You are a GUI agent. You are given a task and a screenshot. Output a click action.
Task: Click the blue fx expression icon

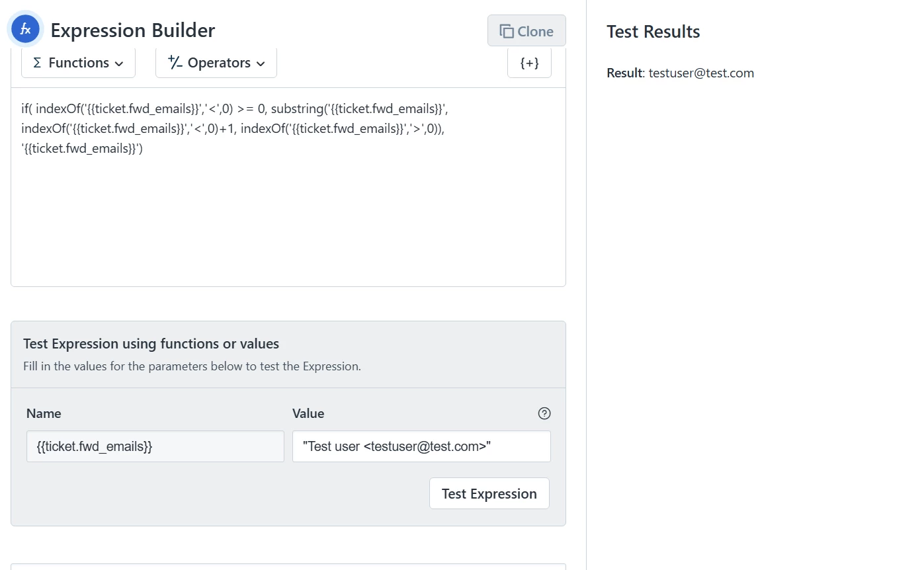(x=26, y=30)
